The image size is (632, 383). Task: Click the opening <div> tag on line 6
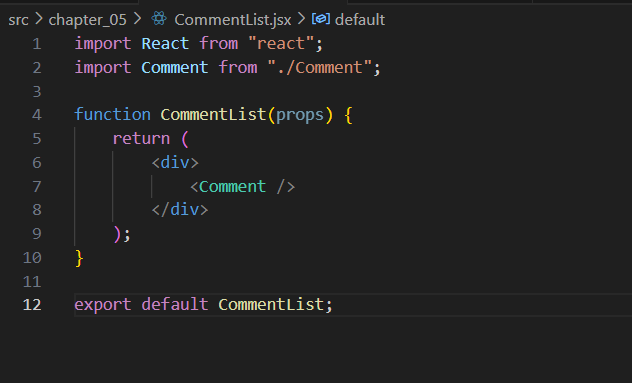tap(175, 163)
